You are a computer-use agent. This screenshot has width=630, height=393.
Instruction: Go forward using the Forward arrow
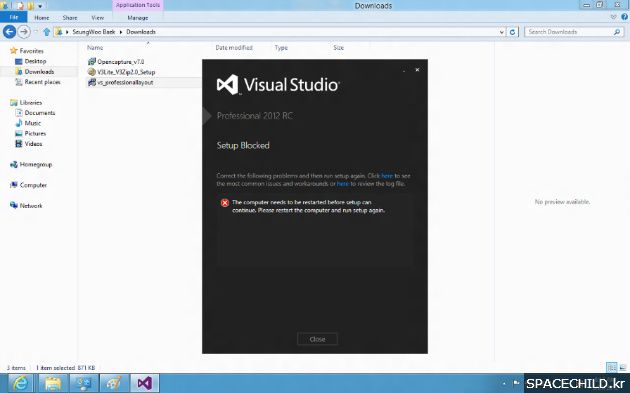click(x=24, y=31)
